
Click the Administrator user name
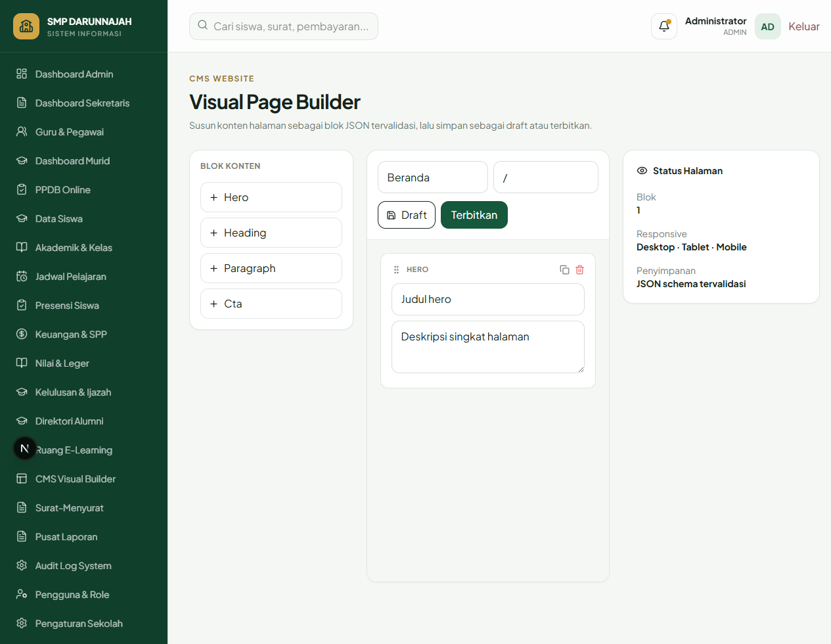click(x=715, y=21)
